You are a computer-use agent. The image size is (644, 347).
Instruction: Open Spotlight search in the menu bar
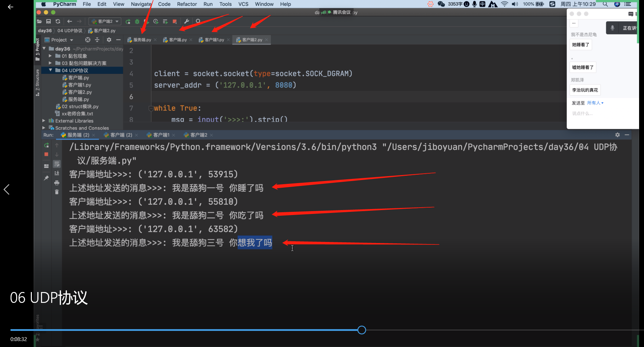tap(605, 4)
